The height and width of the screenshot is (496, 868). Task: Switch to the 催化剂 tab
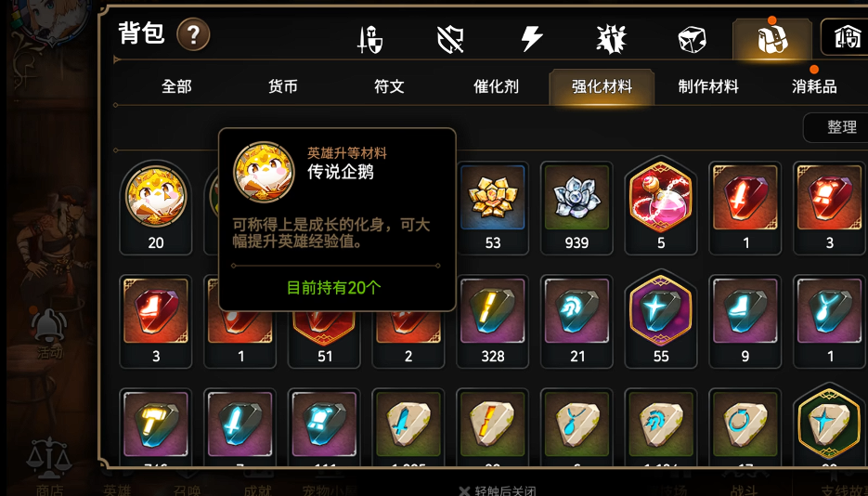[x=496, y=86]
